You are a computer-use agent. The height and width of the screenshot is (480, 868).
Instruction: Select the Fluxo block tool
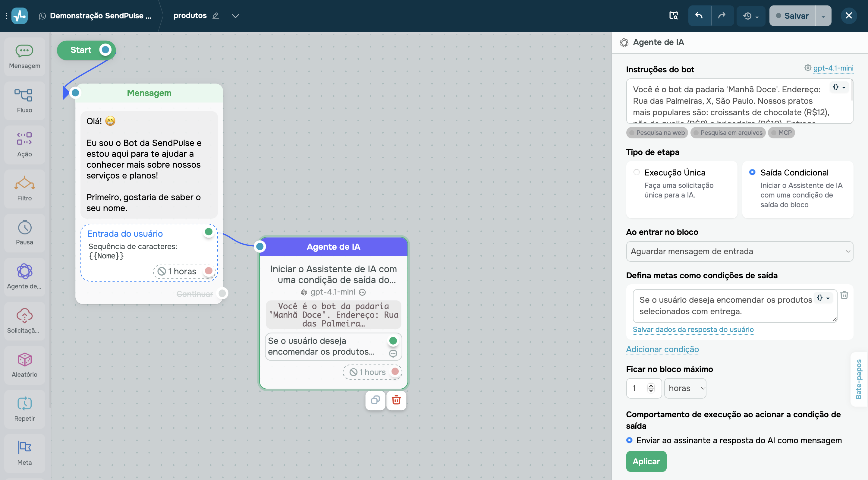coord(25,101)
